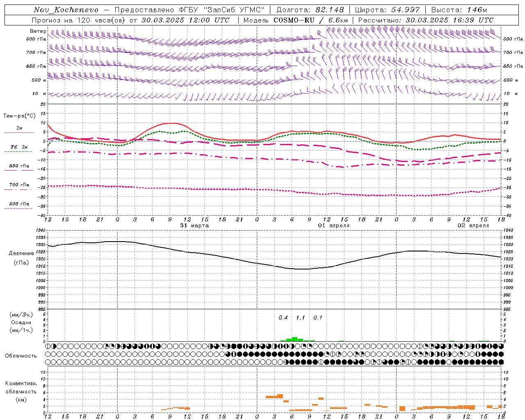Click the station name Nov_Kochenevo
This screenshot has height=420, width=525.
point(66,10)
